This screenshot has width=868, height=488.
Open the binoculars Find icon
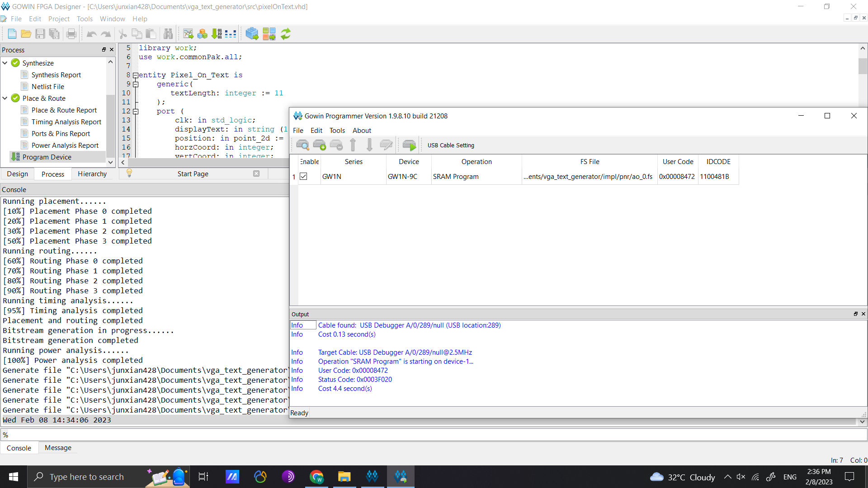168,34
